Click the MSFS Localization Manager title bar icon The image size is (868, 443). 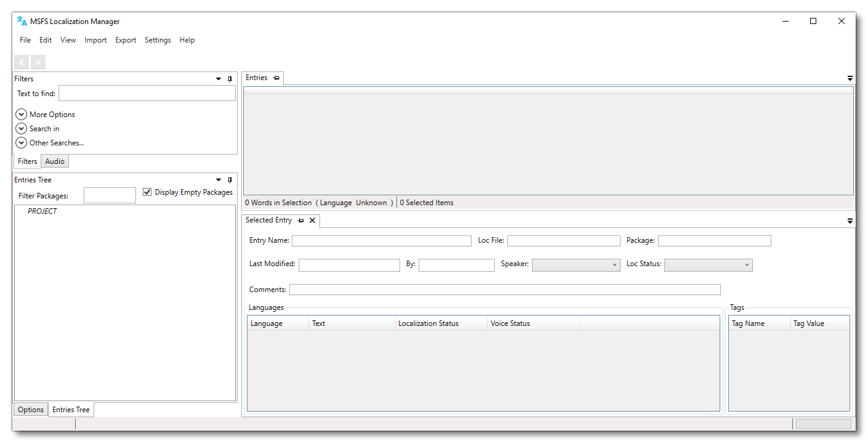[x=20, y=20]
